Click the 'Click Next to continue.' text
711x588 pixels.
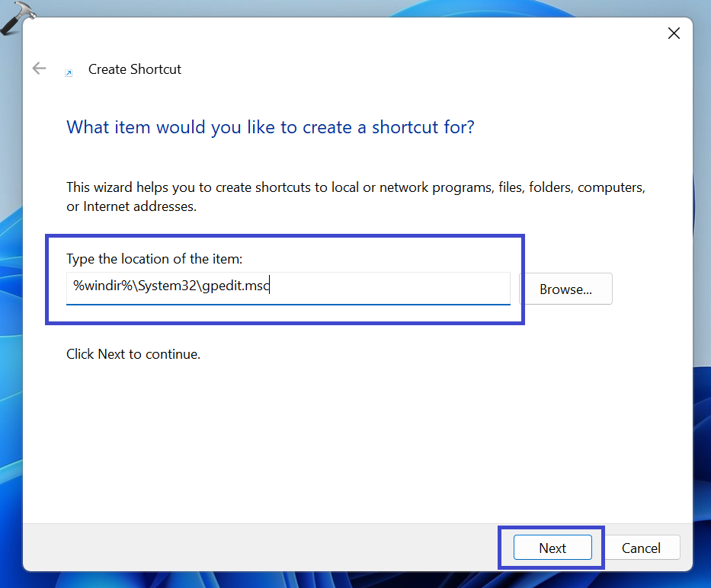coord(133,353)
